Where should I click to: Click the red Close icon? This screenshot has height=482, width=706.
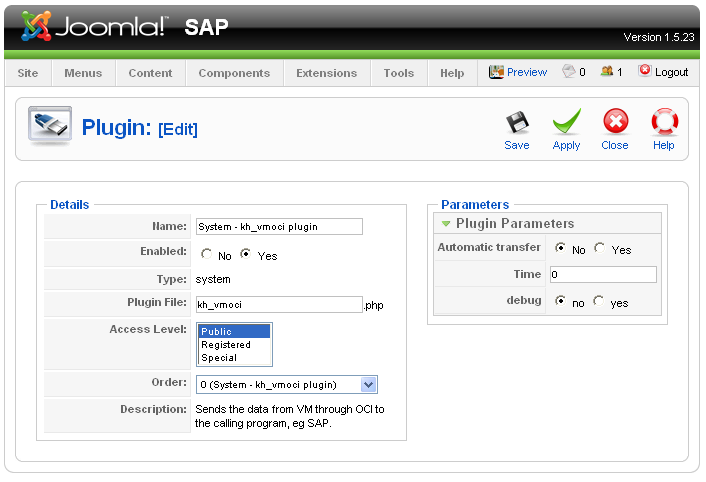coord(615,124)
